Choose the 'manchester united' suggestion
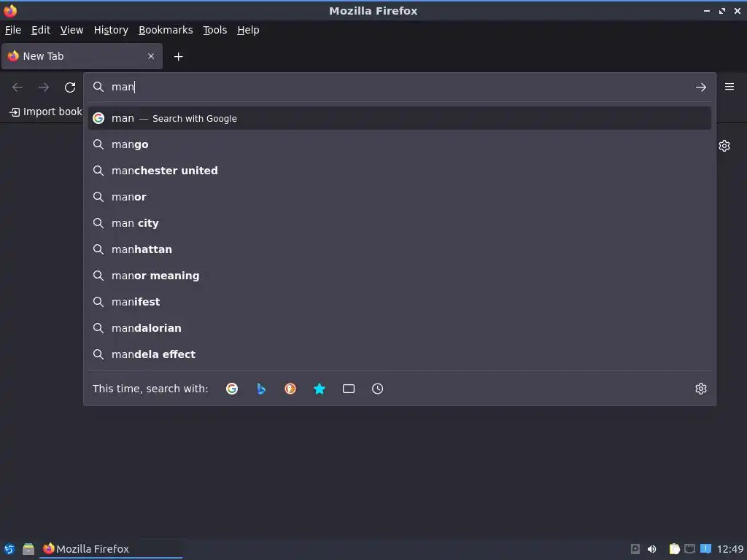This screenshot has width=747, height=560. [399, 171]
